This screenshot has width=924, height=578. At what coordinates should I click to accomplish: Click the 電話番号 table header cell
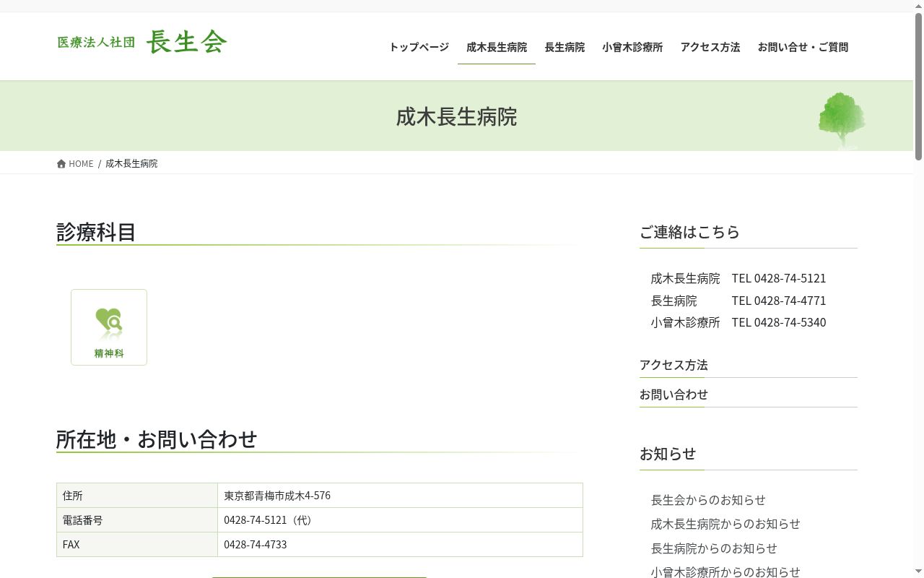click(x=137, y=520)
